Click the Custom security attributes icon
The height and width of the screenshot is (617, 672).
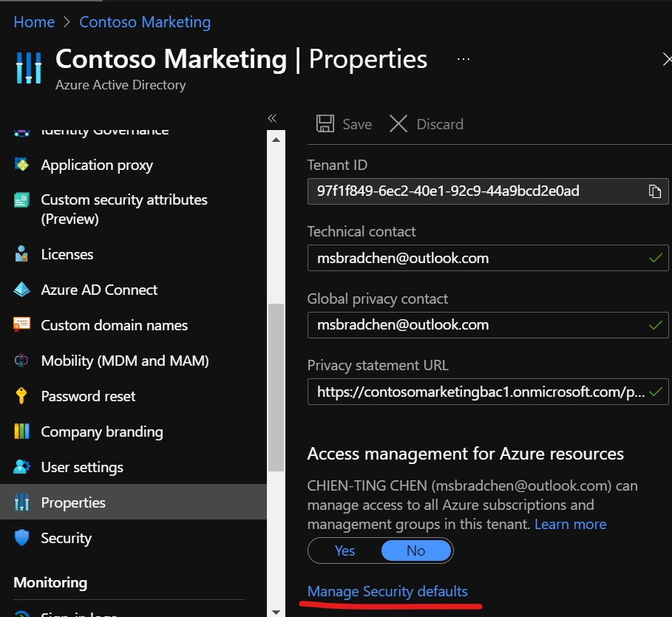(x=21, y=200)
